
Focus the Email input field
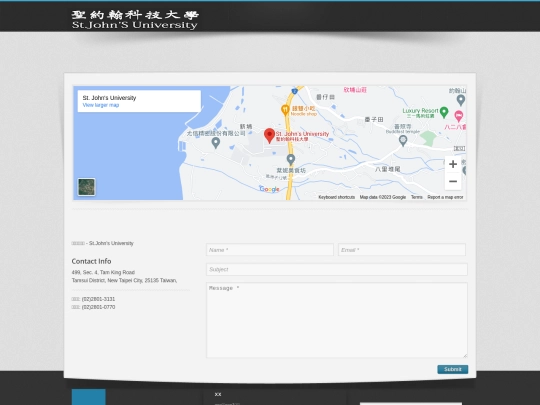coord(402,250)
